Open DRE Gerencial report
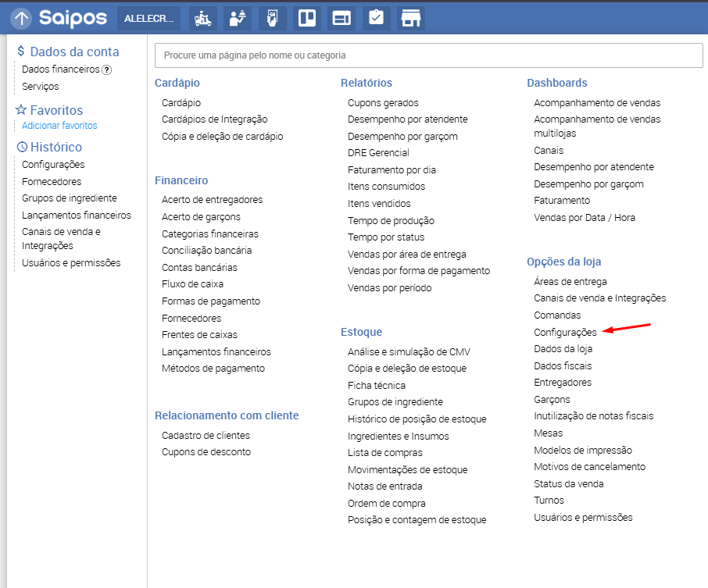 (x=378, y=153)
